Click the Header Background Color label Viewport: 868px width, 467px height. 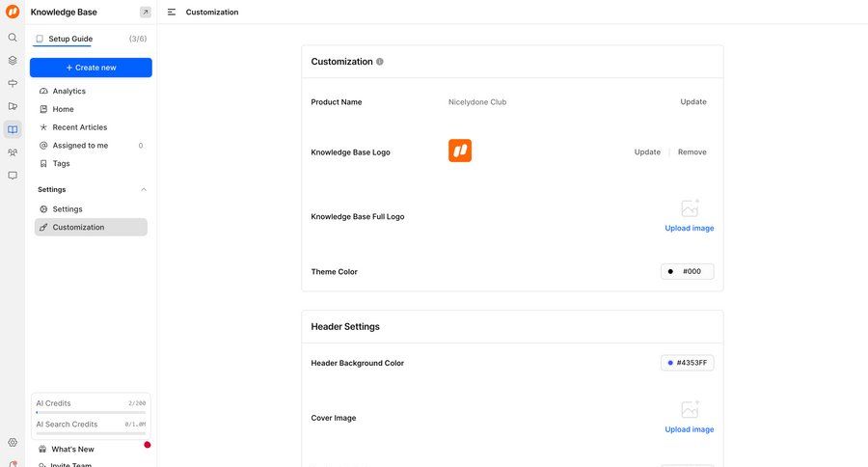click(358, 363)
